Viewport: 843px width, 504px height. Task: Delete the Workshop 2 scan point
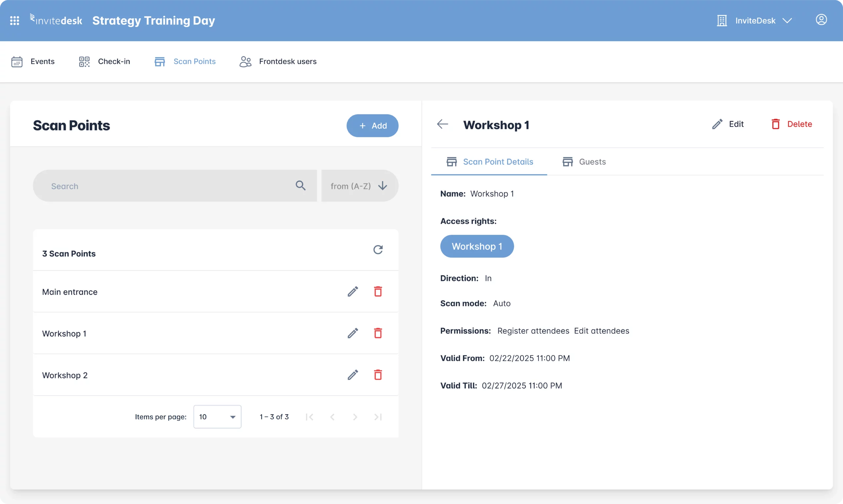378,375
